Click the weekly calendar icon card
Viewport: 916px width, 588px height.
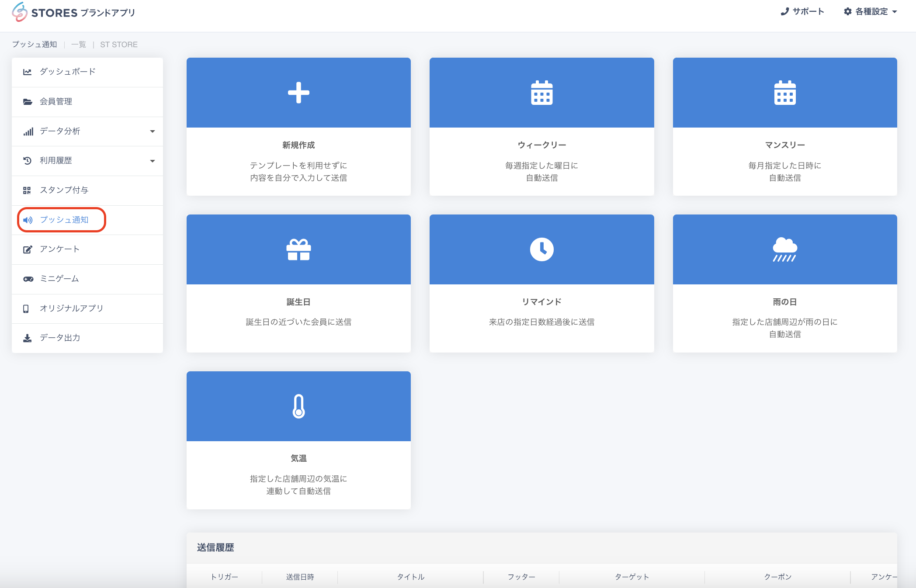point(541,93)
